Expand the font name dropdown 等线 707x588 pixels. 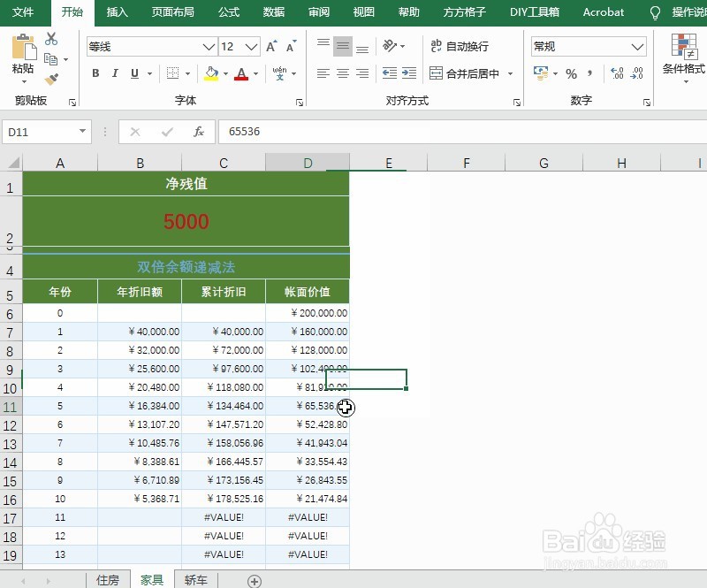[209, 47]
